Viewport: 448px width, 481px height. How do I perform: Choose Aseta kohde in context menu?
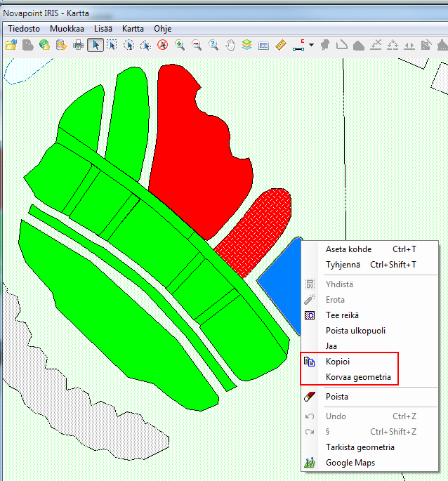pyautogui.click(x=370, y=249)
